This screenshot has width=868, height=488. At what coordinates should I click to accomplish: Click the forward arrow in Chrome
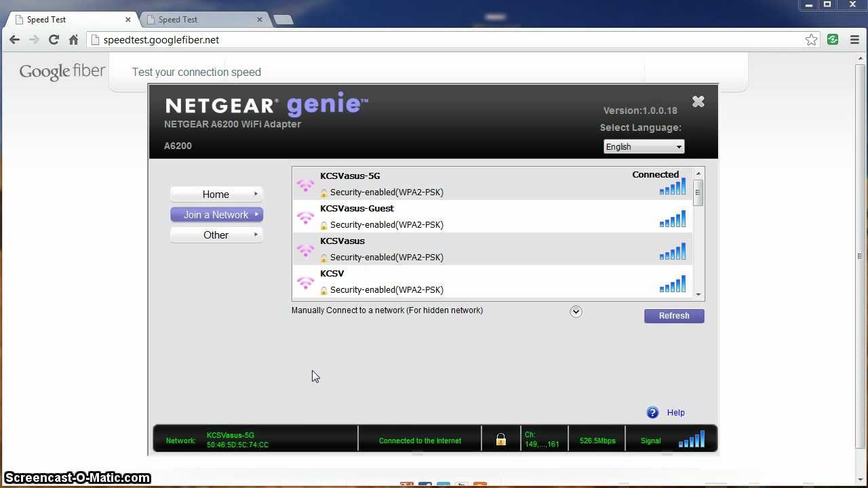[x=34, y=40]
